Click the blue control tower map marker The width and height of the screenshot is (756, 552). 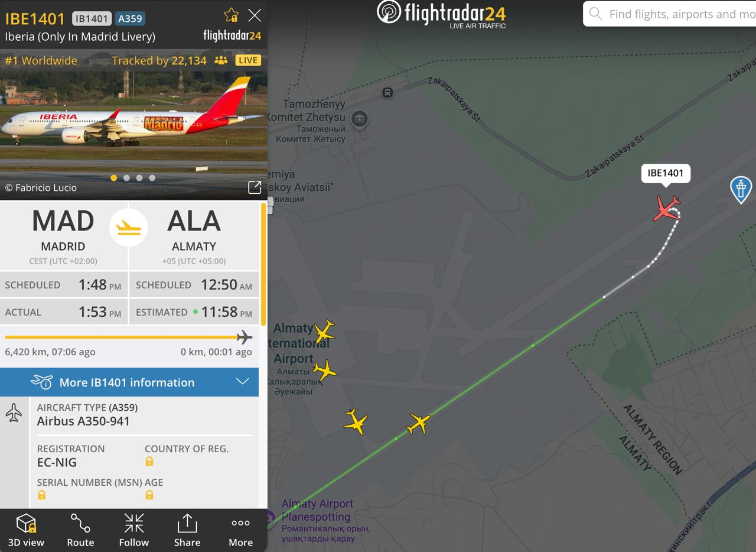coord(741,190)
